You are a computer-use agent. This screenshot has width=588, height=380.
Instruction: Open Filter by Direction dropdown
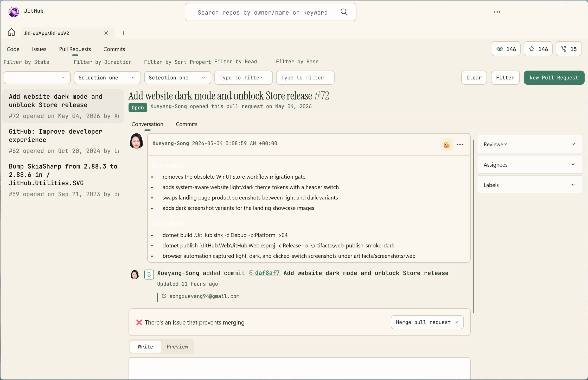[x=107, y=78]
